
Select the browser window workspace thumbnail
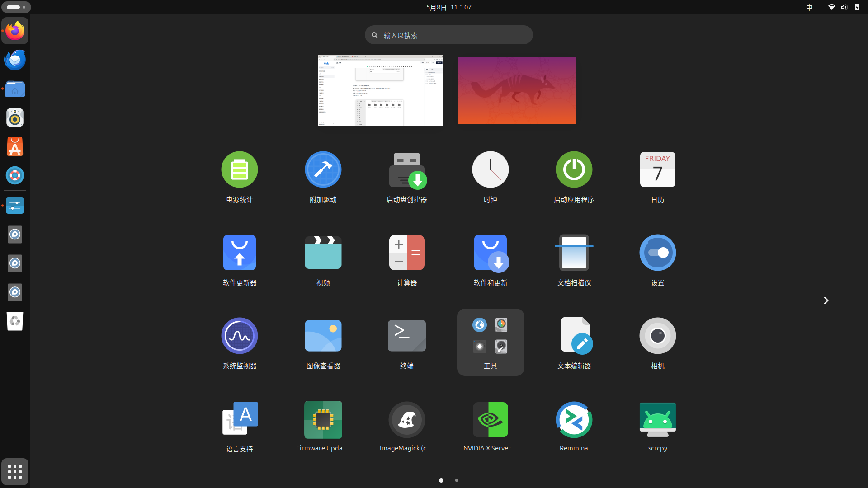380,90
